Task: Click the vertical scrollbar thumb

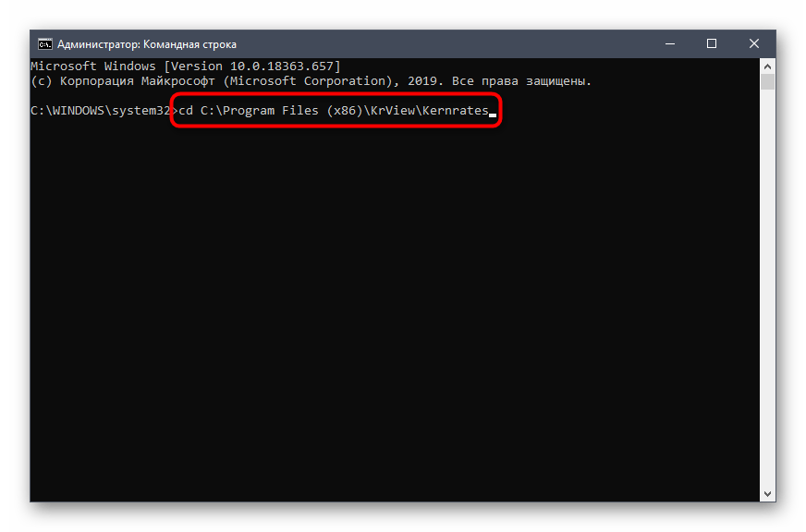Action: pyautogui.click(x=767, y=83)
